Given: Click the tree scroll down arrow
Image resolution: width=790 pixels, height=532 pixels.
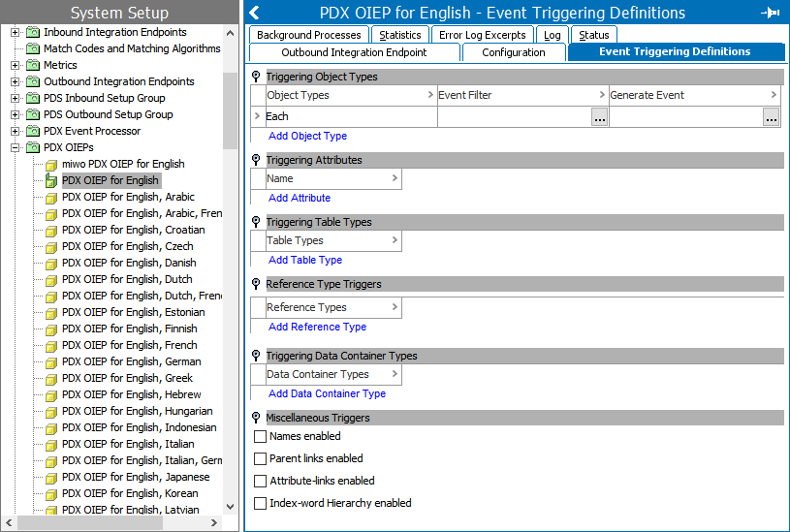Looking at the screenshot, I should (x=231, y=507).
